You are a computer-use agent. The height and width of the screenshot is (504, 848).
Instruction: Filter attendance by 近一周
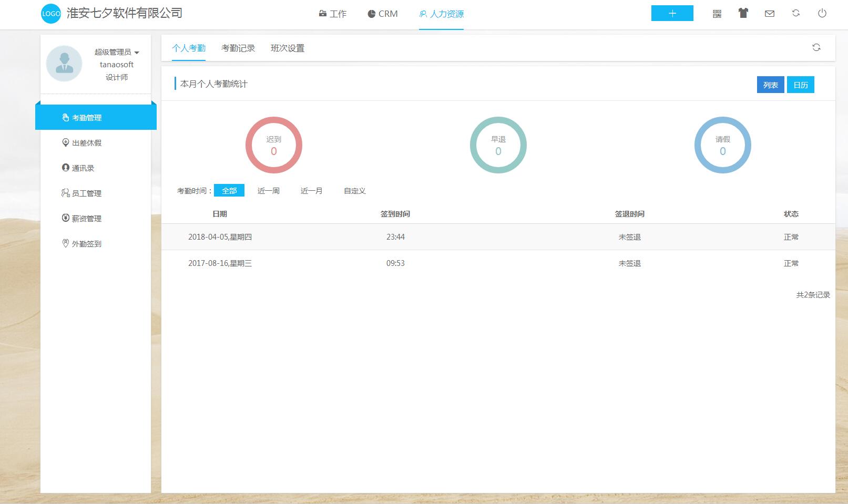(268, 191)
